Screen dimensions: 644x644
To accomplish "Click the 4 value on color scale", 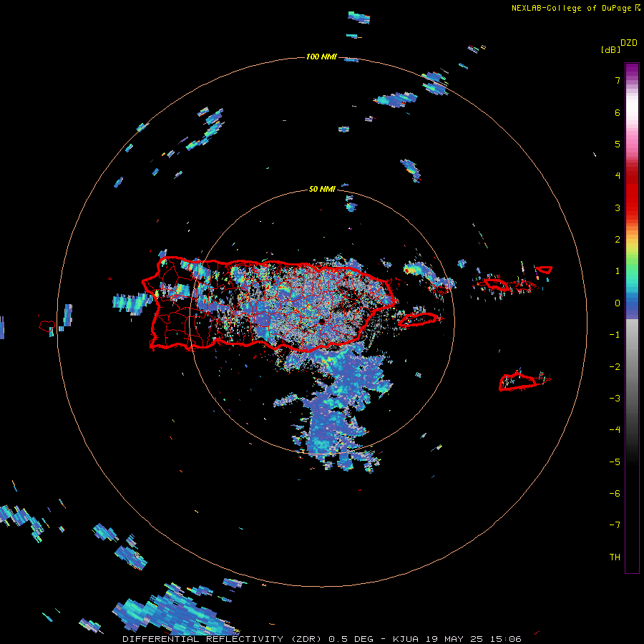I will 618,176.
